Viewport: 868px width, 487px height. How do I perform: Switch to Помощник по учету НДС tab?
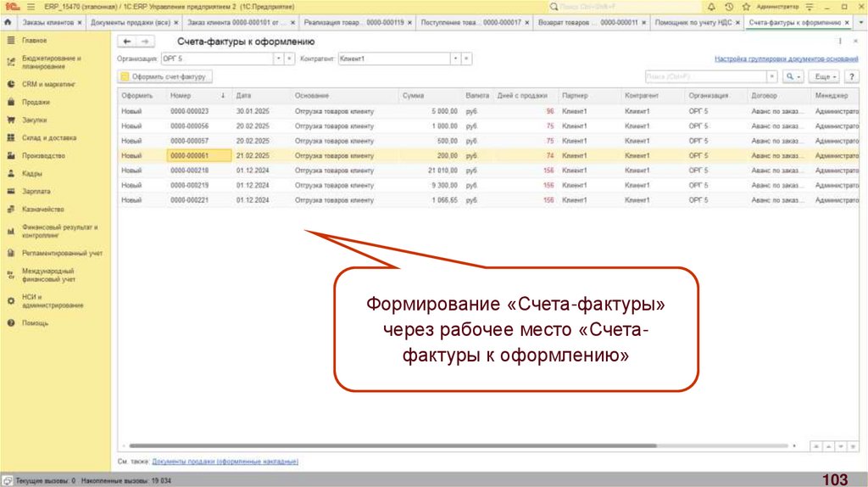point(693,23)
